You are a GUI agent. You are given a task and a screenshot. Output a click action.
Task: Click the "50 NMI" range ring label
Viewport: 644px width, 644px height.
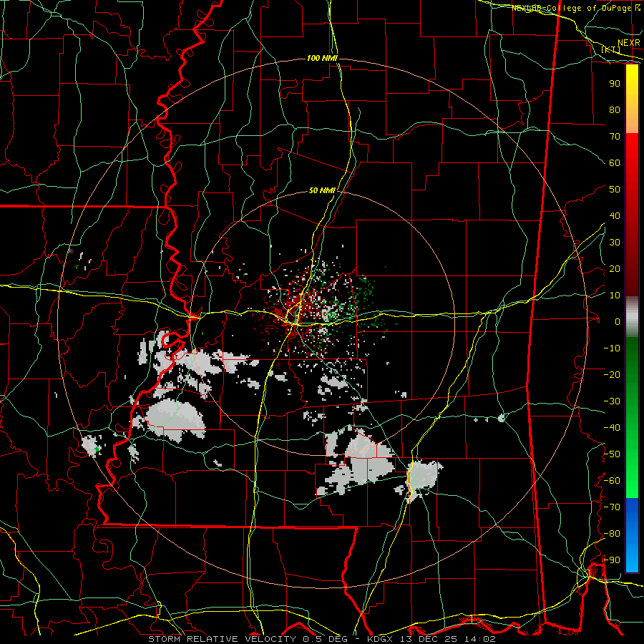click(x=323, y=190)
